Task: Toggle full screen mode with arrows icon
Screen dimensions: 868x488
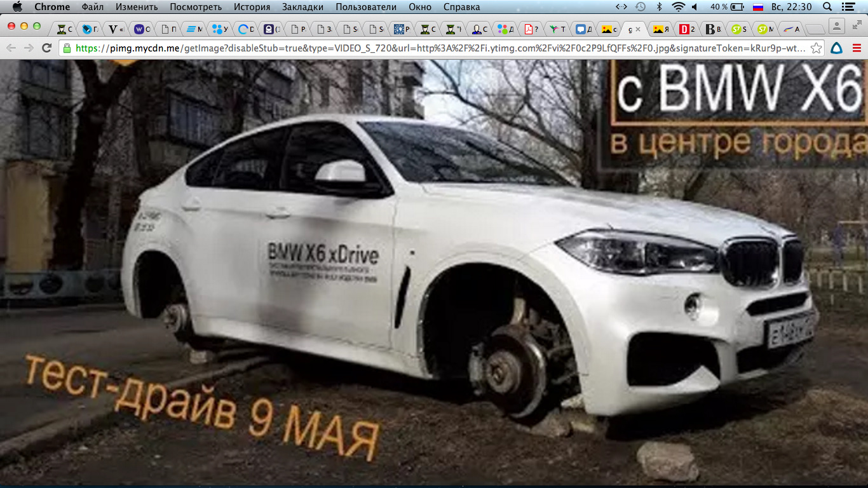Action: (x=857, y=26)
